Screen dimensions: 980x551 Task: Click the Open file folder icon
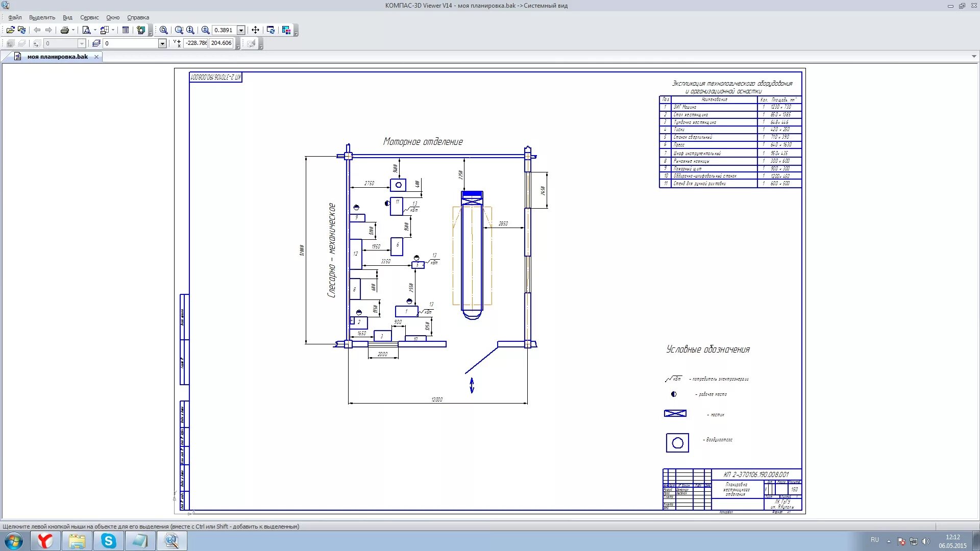pos(10,30)
